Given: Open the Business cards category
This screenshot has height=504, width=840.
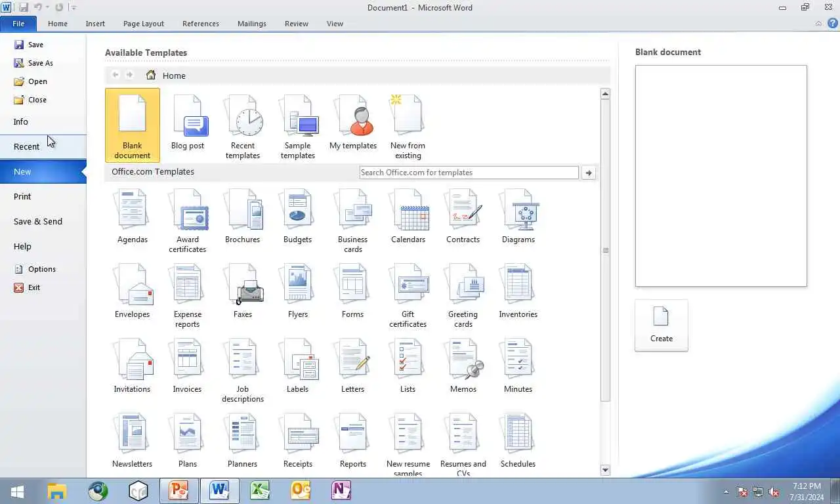Looking at the screenshot, I should [353, 221].
